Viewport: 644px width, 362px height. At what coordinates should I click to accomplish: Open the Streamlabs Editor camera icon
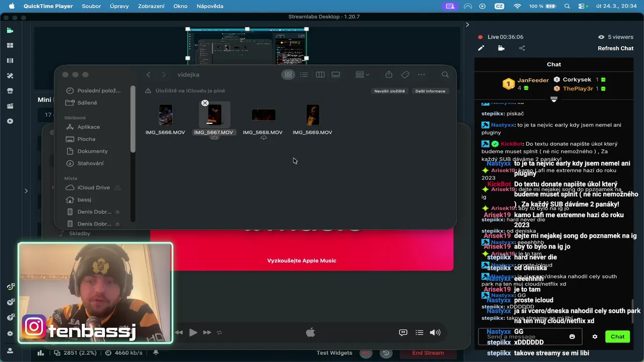tap(10, 30)
